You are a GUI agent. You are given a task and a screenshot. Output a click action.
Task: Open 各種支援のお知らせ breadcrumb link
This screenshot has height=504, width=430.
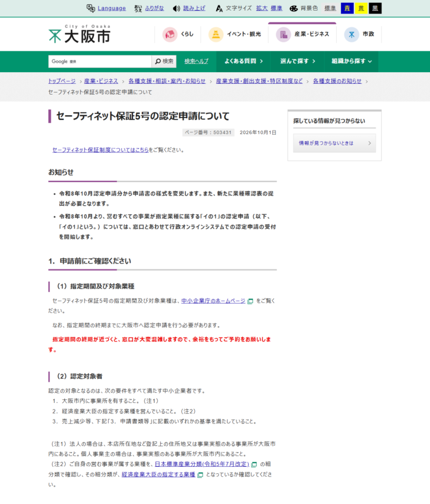[337, 81]
